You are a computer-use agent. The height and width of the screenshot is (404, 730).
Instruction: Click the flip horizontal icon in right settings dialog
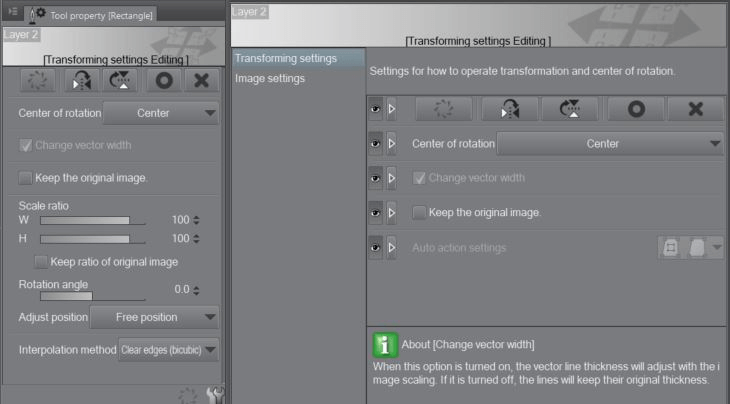tap(509, 109)
